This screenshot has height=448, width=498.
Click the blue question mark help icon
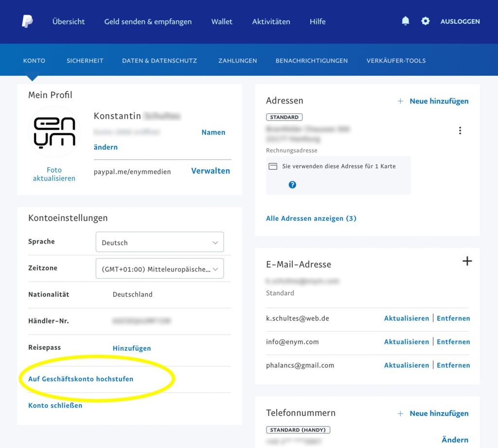292,185
